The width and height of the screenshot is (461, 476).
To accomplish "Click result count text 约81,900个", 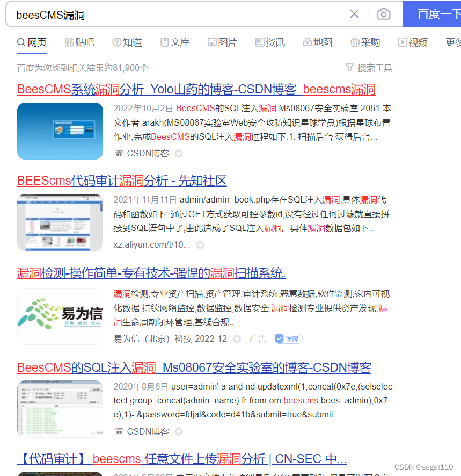I will click(126, 68).
